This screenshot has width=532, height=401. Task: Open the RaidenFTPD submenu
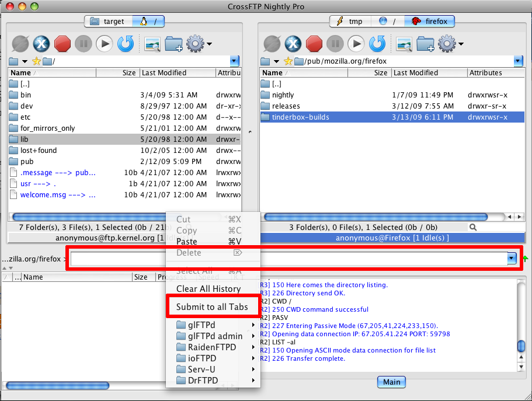click(213, 347)
